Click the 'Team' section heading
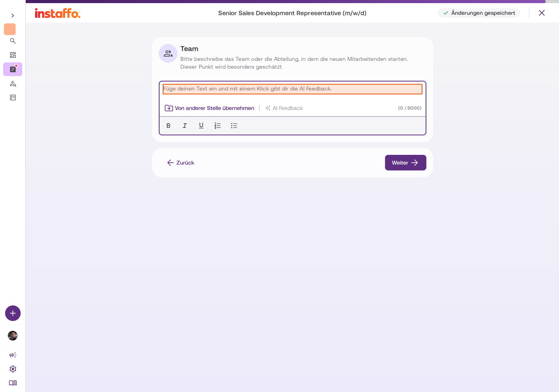The height and width of the screenshot is (392, 559). click(189, 49)
